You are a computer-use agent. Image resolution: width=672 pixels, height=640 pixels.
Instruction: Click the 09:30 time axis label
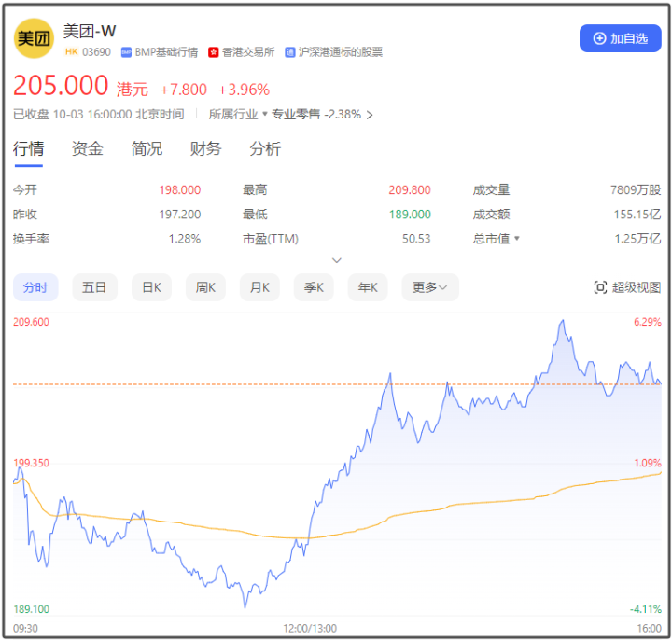coord(25,628)
